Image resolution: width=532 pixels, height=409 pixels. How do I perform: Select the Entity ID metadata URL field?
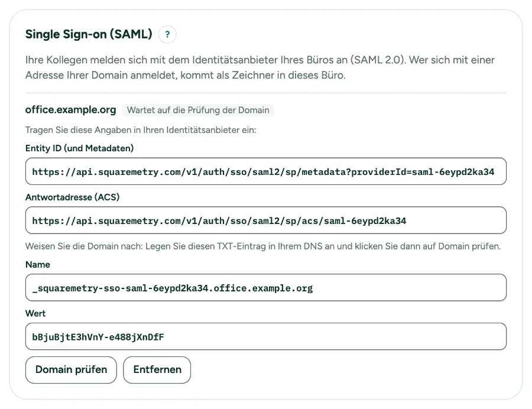click(265, 171)
